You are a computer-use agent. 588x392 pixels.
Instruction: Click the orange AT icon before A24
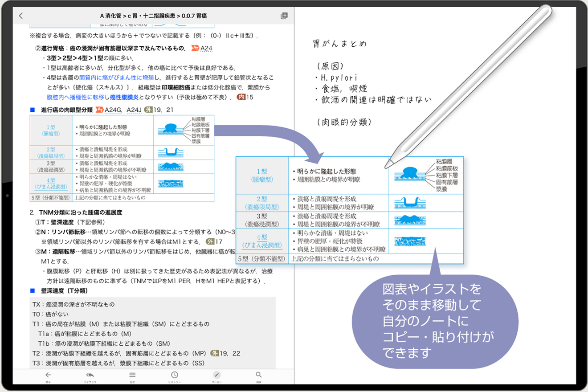pyautogui.click(x=195, y=48)
